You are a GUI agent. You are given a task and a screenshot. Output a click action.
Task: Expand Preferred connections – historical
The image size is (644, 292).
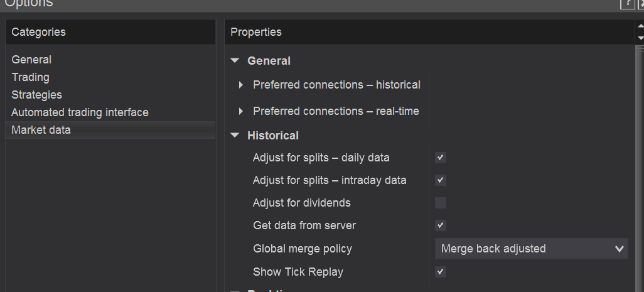pos(241,85)
